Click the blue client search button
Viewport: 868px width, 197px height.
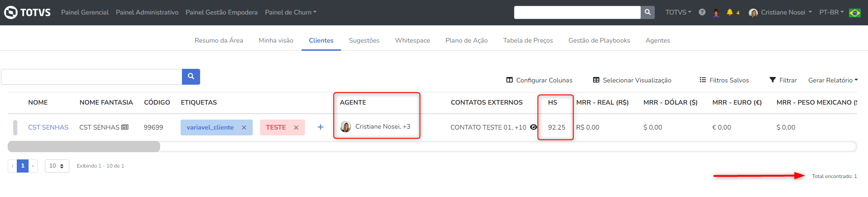click(x=191, y=77)
